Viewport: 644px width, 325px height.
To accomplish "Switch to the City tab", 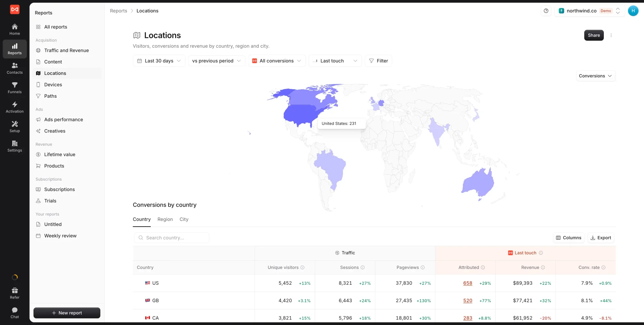I will pos(184,219).
